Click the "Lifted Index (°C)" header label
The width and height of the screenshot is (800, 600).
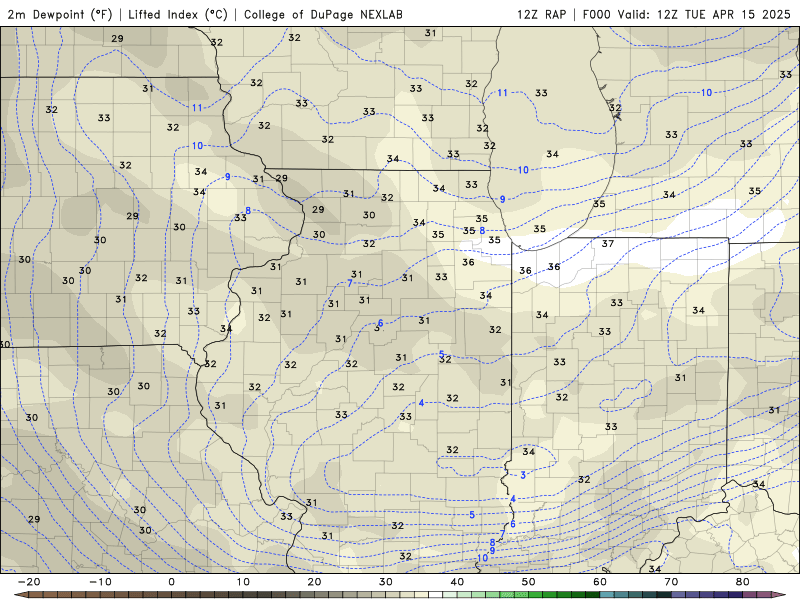pyautogui.click(x=178, y=14)
